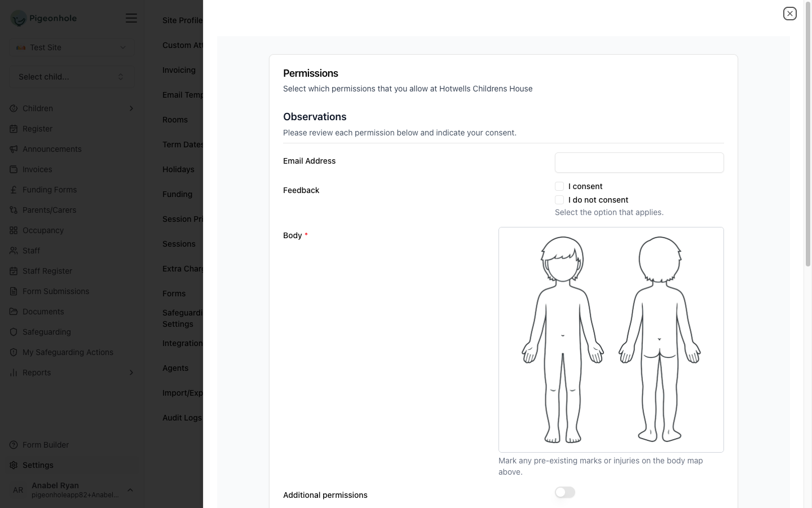This screenshot has width=812, height=508.
Task: Close the permissions form panel
Action: coord(789,14)
